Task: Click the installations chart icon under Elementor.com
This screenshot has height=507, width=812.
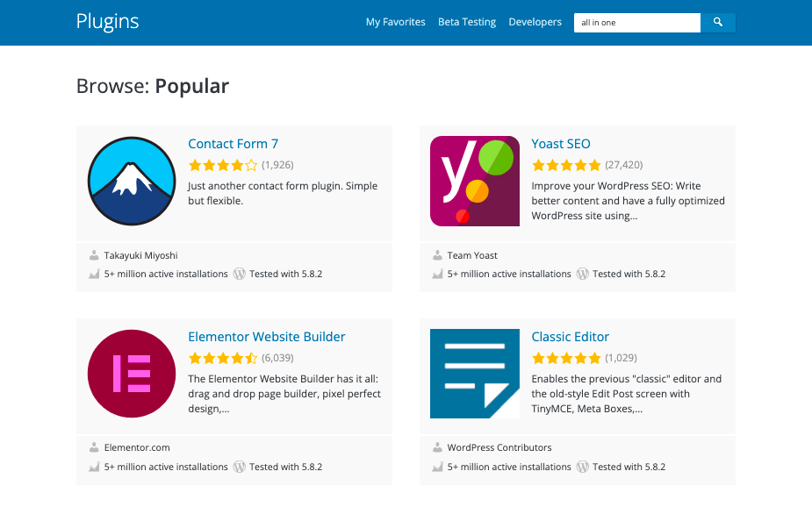Action: coord(93,467)
